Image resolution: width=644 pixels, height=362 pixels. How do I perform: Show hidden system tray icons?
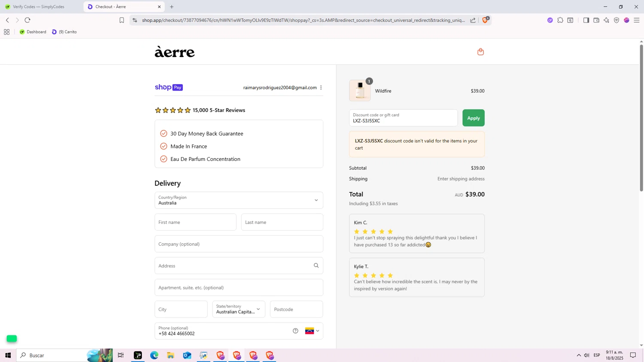(x=578, y=355)
